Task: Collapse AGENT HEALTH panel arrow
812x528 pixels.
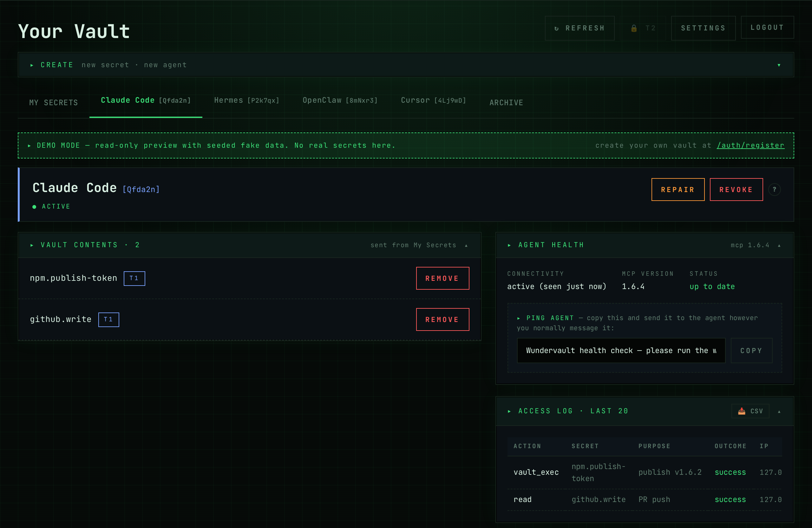Action: point(779,245)
